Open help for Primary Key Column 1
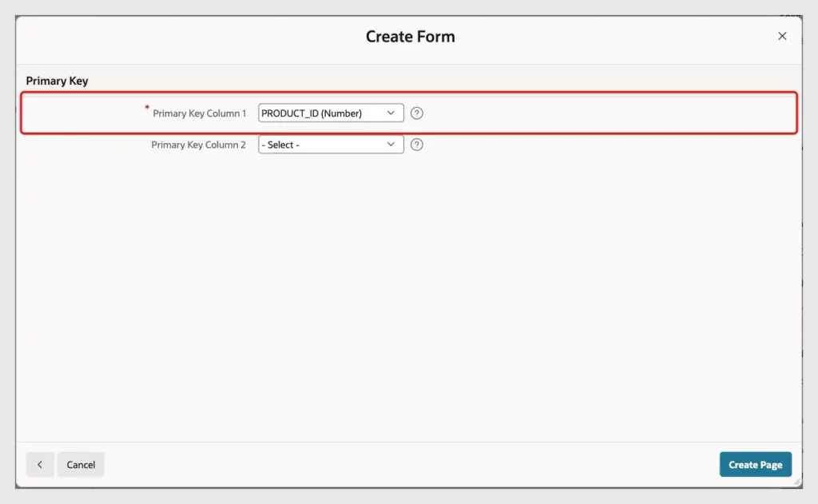This screenshot has width=818, height=504. (416, 113)
